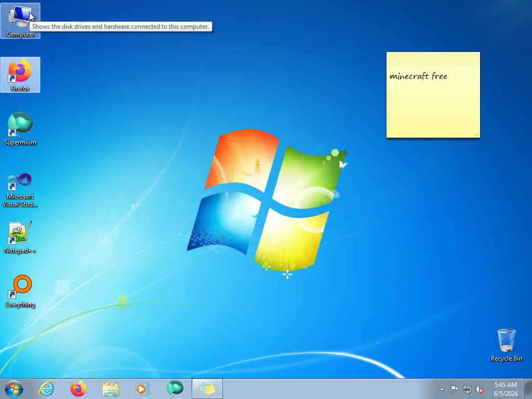The width and height of the screenshot is (532, 399).
Task: Open the Windows Start menu
Action: (14, 389)
